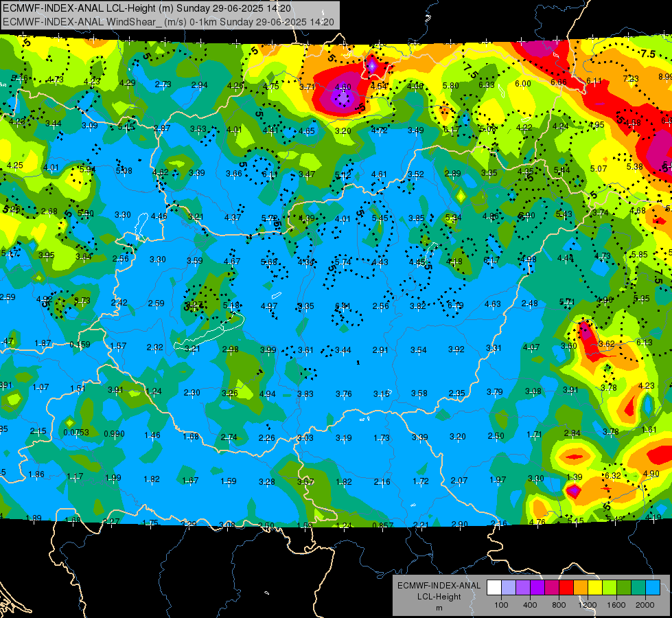The height and width of the screenshot is (618, 672).
Task: Click the wind shear value '6.19'
Action: pos(455,305)
